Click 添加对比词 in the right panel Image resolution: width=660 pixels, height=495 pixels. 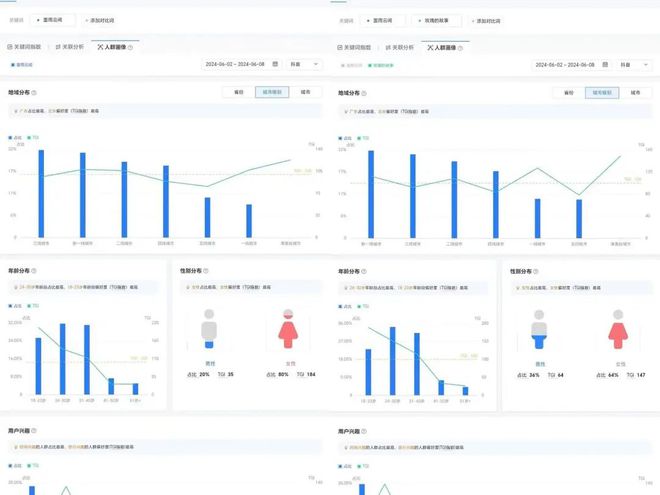click(x=486, y=21)
